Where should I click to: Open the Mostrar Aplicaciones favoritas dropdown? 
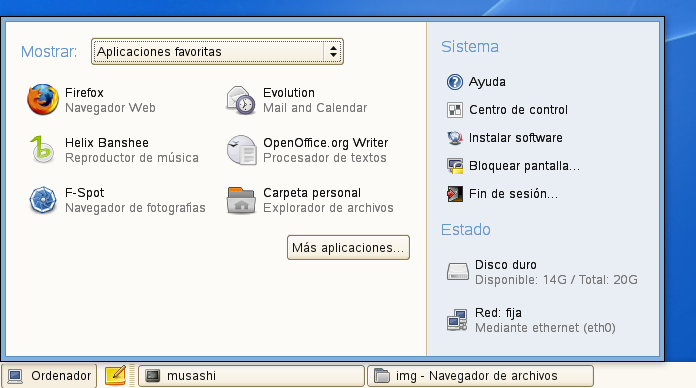217,51
